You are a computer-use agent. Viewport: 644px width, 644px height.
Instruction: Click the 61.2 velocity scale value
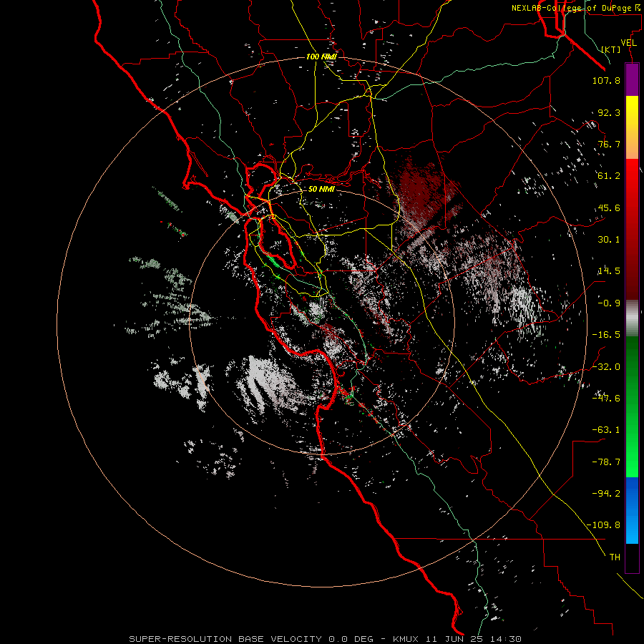pos(609,176)
